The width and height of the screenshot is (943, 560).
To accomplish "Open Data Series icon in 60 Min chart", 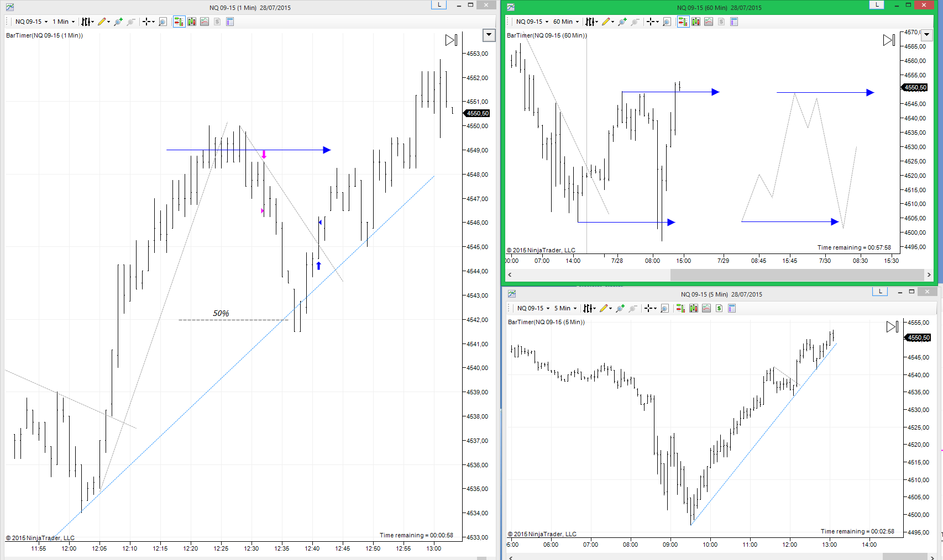I will (696, 22).
